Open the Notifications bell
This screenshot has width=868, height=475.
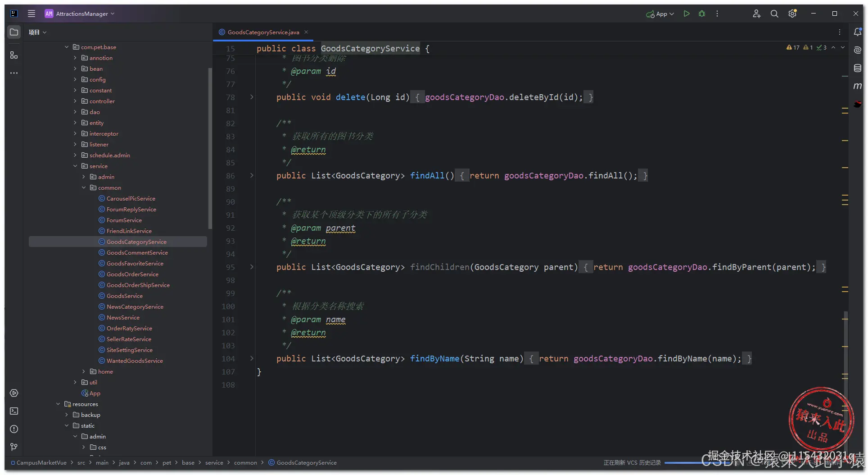pos(858,32)
